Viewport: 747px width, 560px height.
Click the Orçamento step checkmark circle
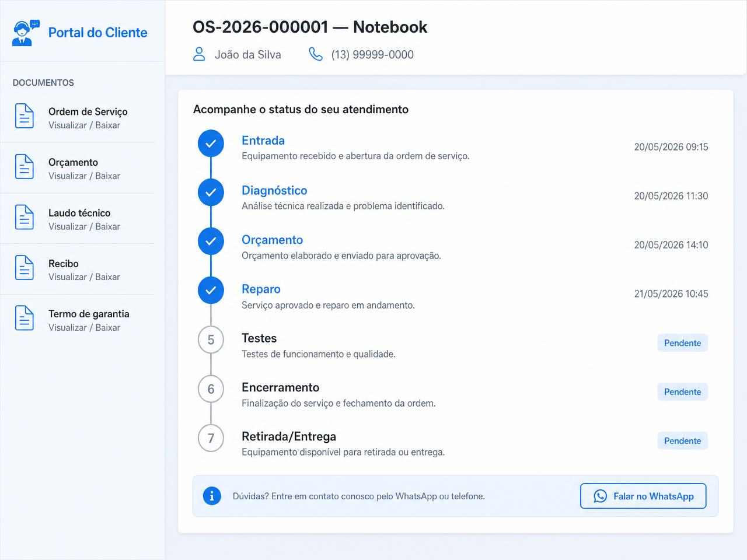coord(211,242)
